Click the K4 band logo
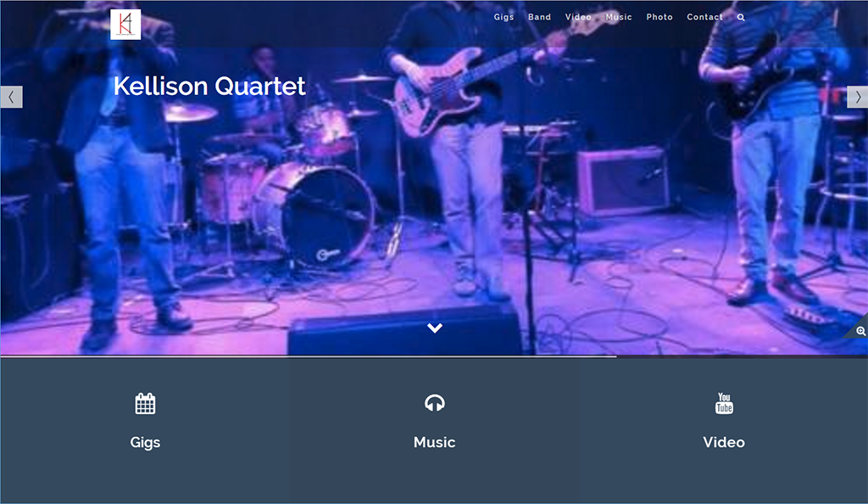 pos(125,25)
